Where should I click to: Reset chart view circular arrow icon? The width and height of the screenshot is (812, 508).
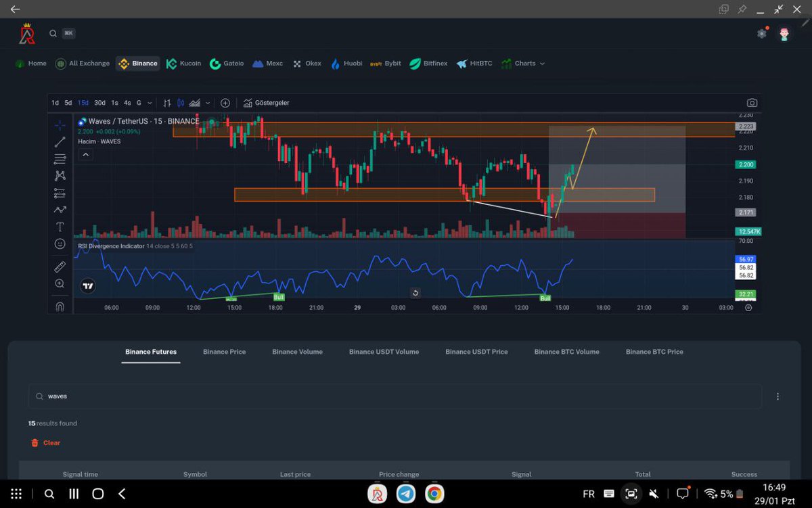click(x=415, y=293)
